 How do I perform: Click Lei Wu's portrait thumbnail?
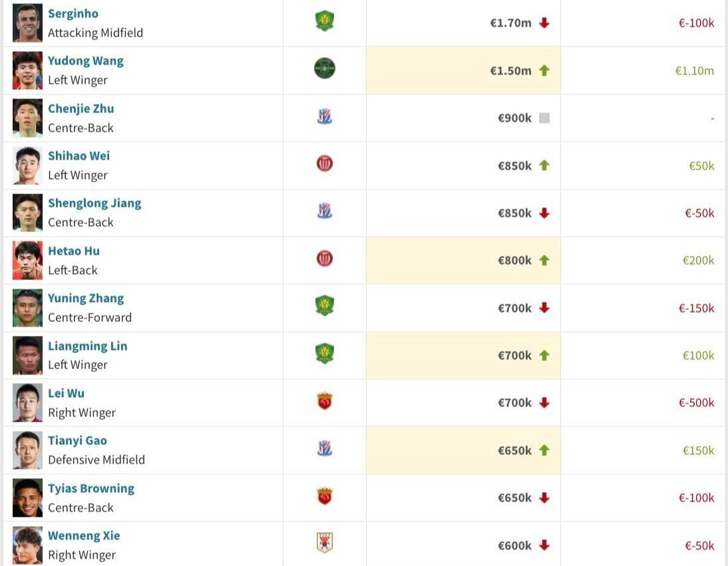click(27, 402)
